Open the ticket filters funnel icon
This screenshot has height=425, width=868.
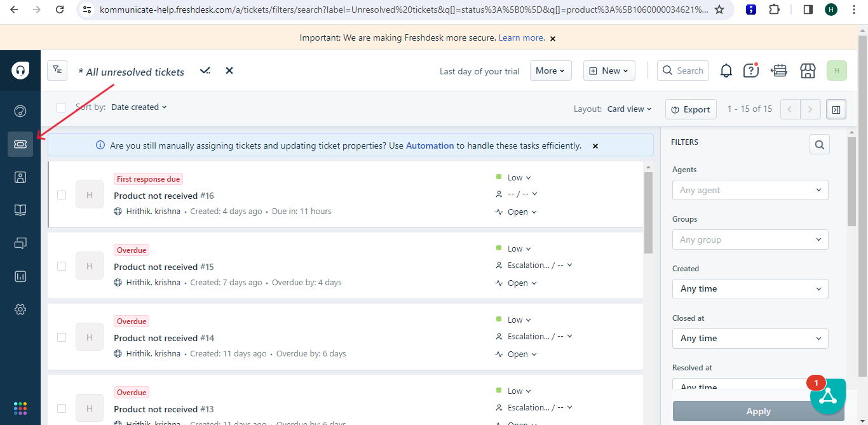coord(57,70)
